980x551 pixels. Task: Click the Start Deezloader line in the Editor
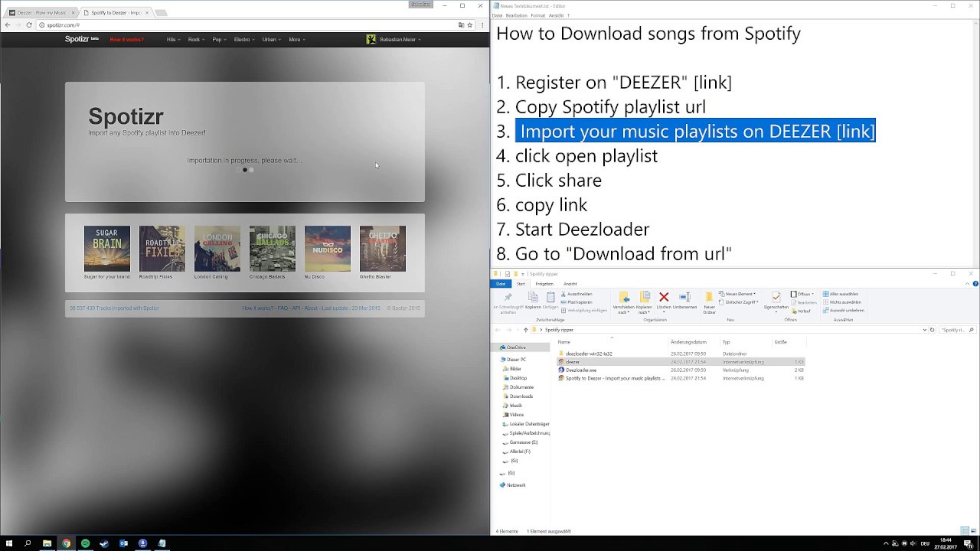point(583,229)
